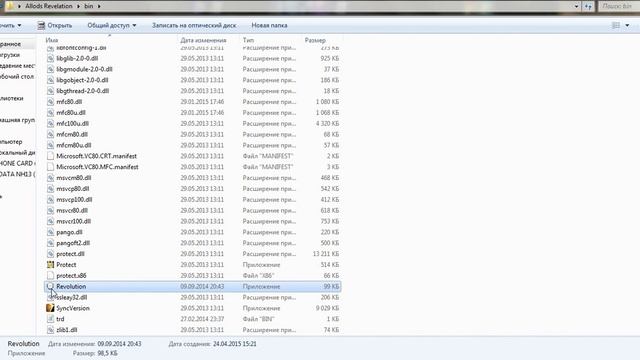Select the Revolution application file name
The height and width of the screenshot is (360, 640).
(71, 287)
